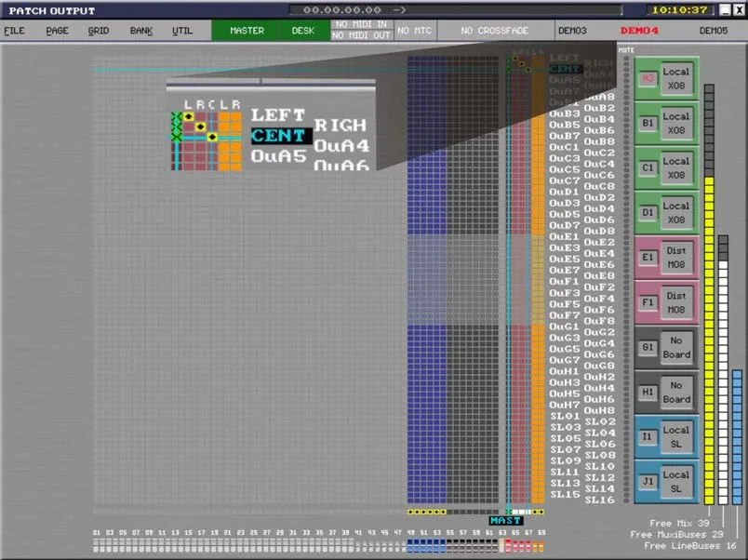Select the A3 slot button
This screenshot has height=560, width=748.
click(648, 78)
